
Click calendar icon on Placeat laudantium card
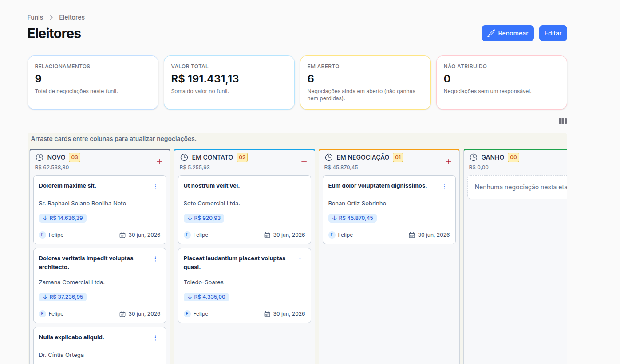pyautogui.click(x=267, y=314)
